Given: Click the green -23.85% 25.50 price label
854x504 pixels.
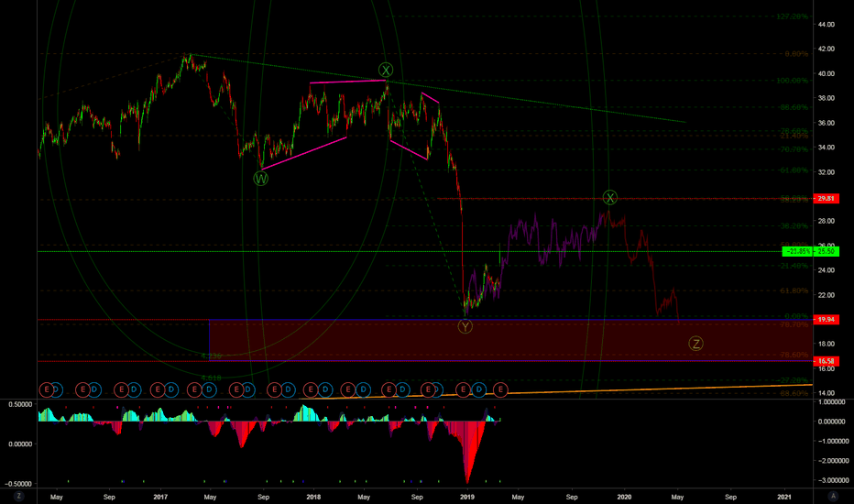Looking at the screenshot, I should pos(810,251).
